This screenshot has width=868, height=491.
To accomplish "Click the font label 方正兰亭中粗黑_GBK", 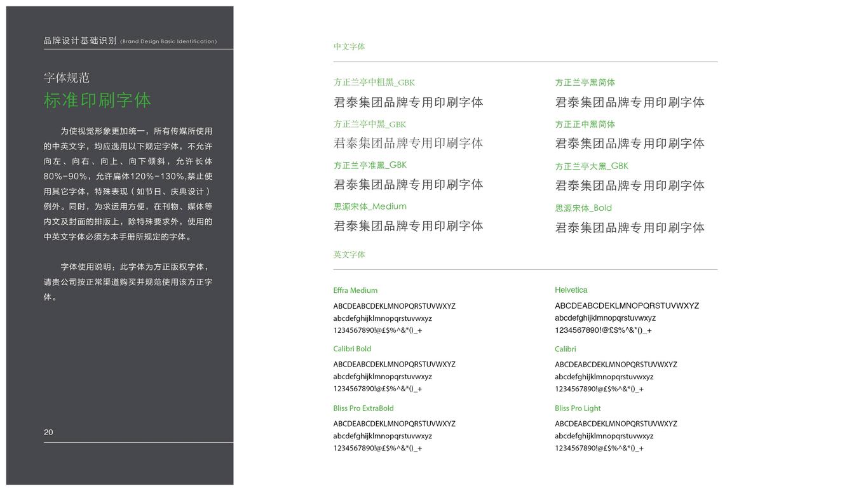I will [x=374, y=82].
